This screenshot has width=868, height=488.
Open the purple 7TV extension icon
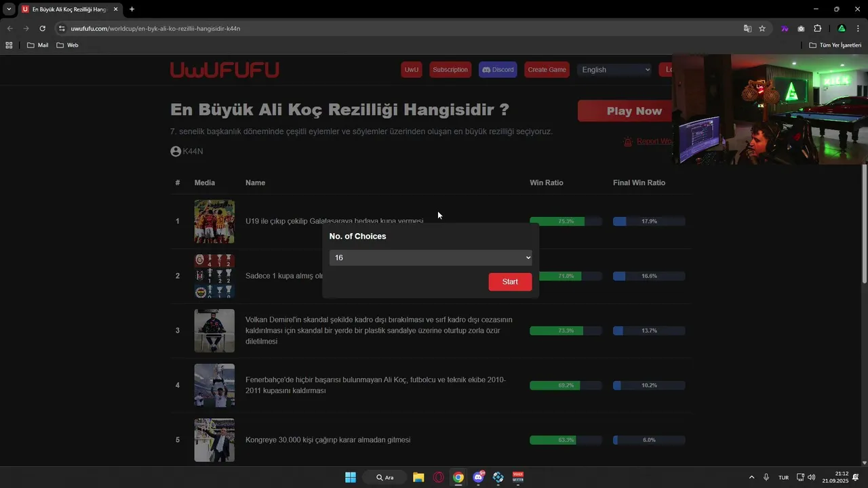[785, 28]
